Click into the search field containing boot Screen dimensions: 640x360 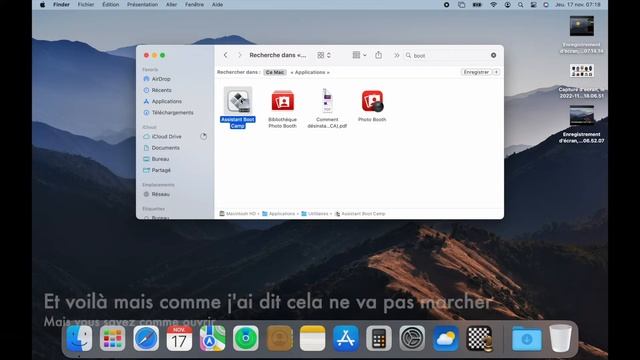click(x=451, y=56)
